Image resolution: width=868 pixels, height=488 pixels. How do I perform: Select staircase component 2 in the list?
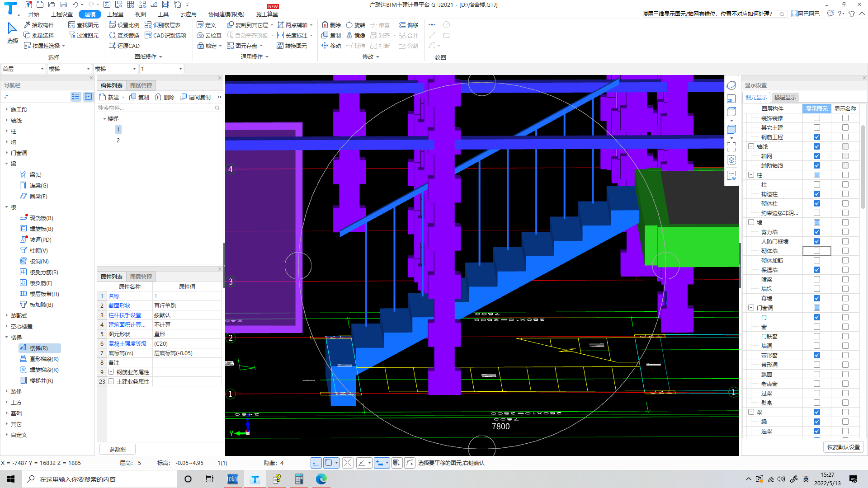[x=118, y=140]
